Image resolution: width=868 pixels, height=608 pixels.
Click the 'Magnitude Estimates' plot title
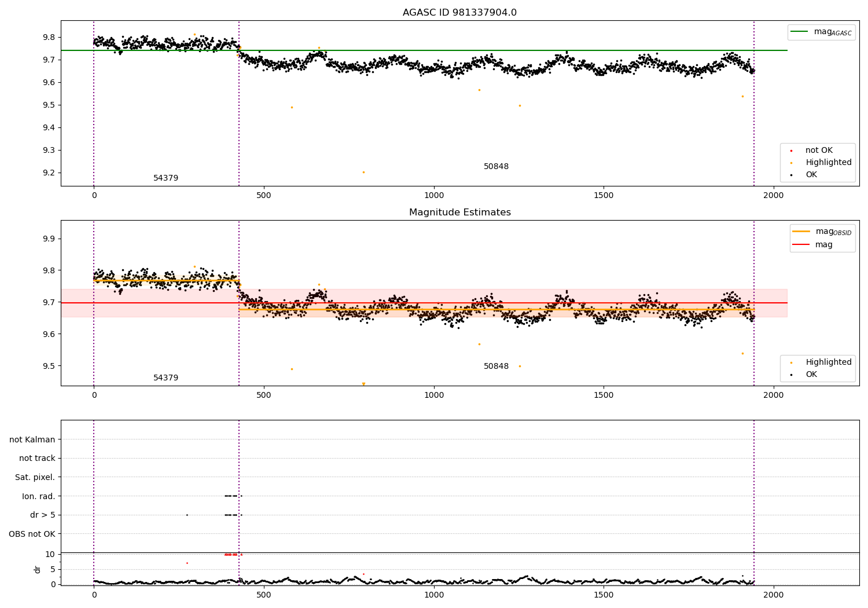tap(459, 213)
